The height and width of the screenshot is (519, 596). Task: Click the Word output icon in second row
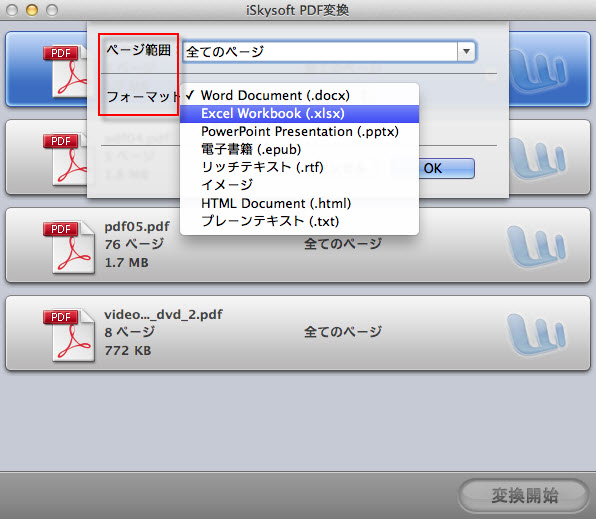pyautogui.click(x=537, y=159)
